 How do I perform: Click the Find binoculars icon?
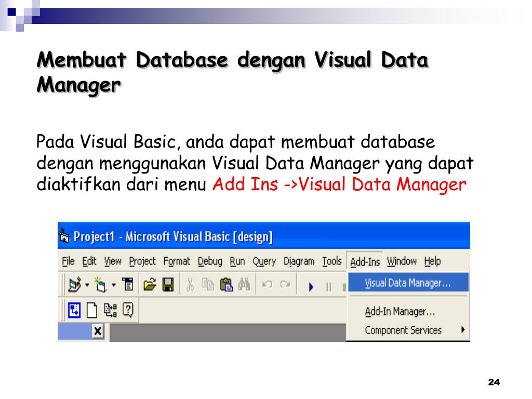point(244,284)
